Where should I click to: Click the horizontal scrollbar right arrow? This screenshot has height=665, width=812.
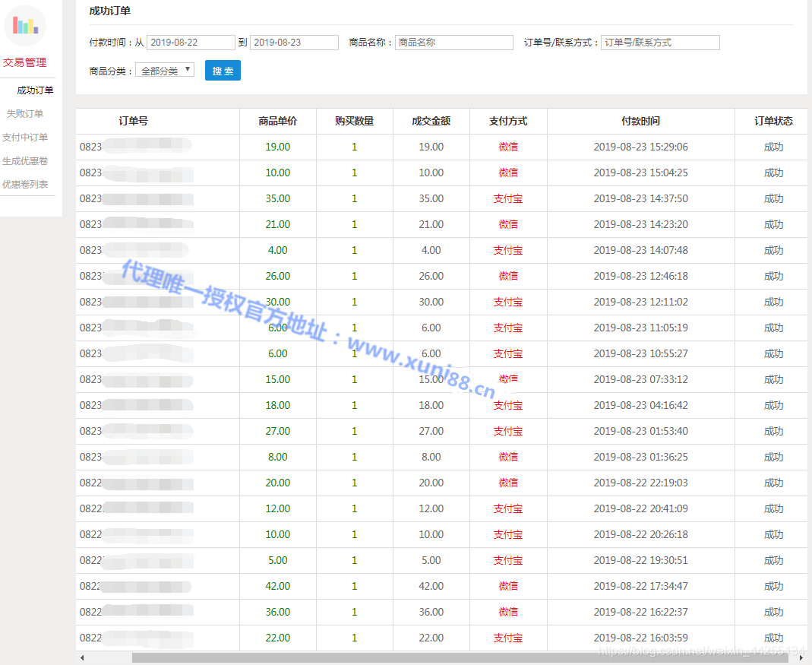(801, 657)
